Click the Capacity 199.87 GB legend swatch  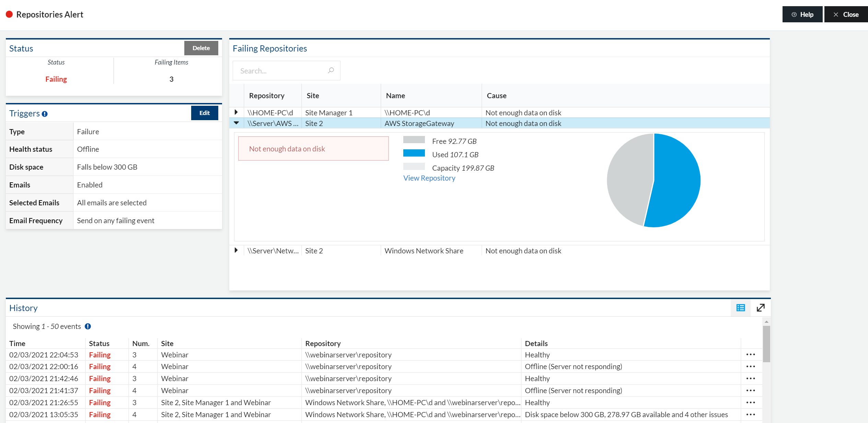(414, 167)
